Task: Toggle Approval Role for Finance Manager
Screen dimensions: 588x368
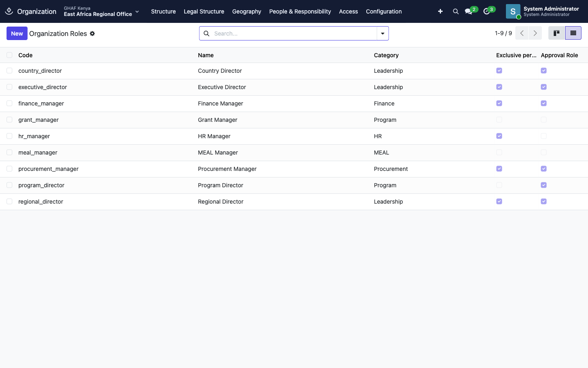Action: (543, 103)
